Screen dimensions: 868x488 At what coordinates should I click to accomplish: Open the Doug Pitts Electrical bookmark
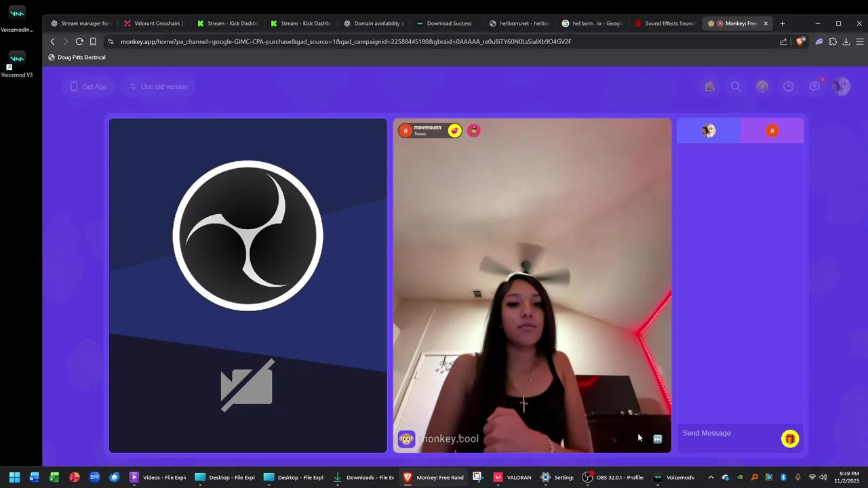point(77,58)
